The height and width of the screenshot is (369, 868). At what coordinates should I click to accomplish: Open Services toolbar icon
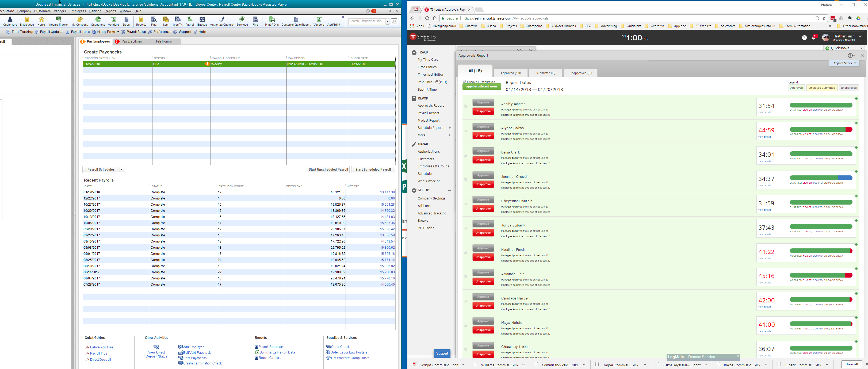(242, 21)
